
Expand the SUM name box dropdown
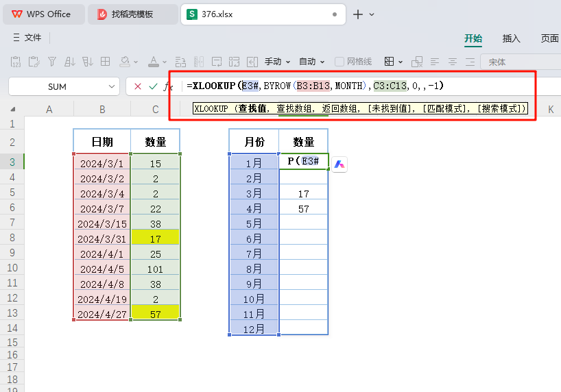112,86
